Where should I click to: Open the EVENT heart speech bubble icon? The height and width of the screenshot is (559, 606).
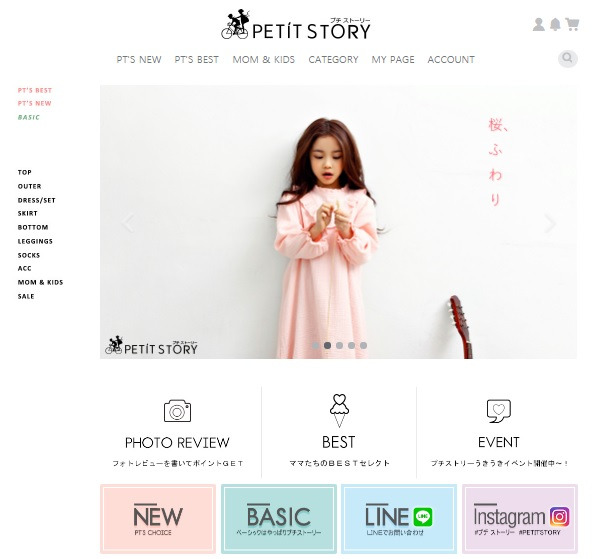coord(499,411)
